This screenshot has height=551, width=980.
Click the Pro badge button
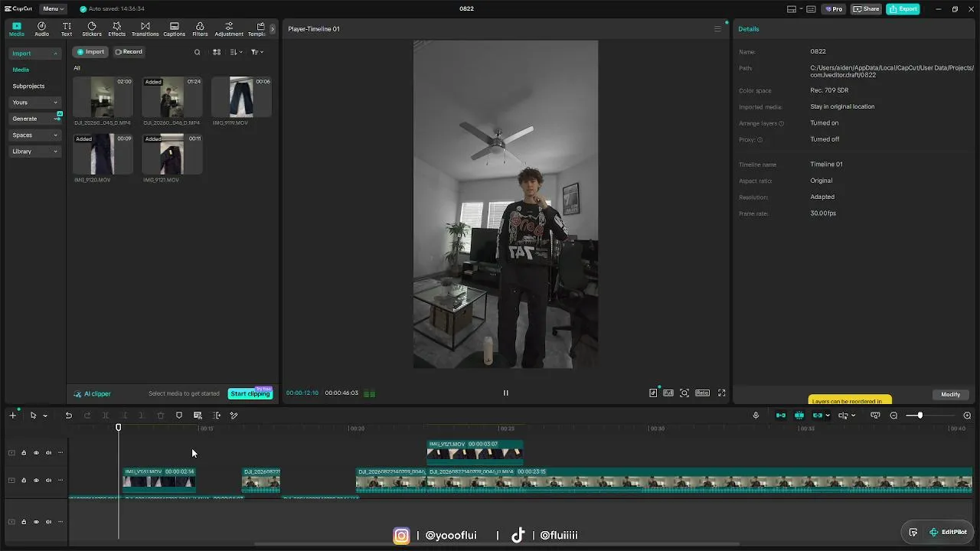[x=834, y=9]
